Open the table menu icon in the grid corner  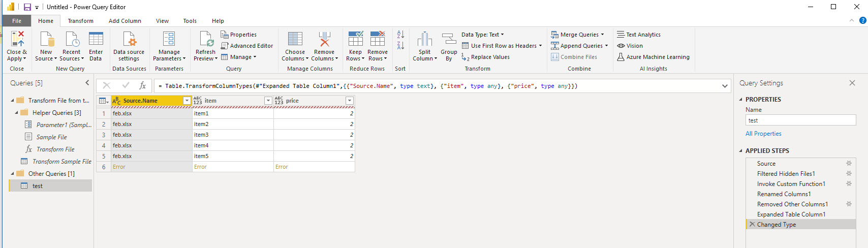pyautogui.click(x=104, y=101)
